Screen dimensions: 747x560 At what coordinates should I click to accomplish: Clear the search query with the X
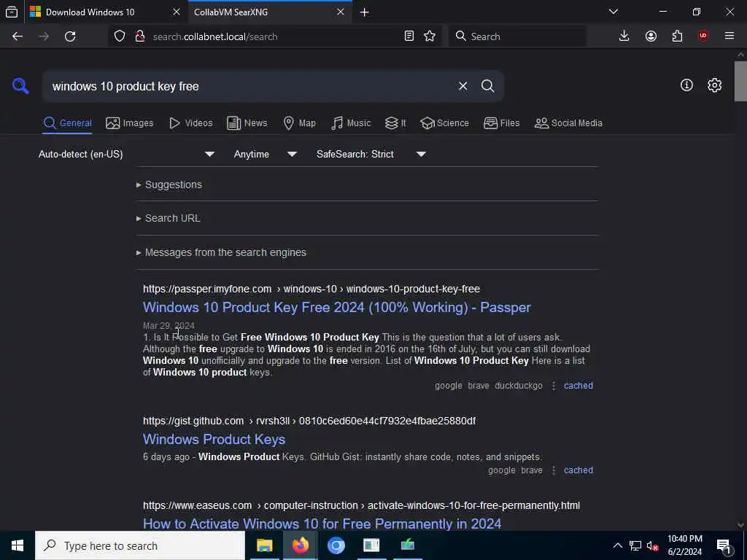(462, 86)
